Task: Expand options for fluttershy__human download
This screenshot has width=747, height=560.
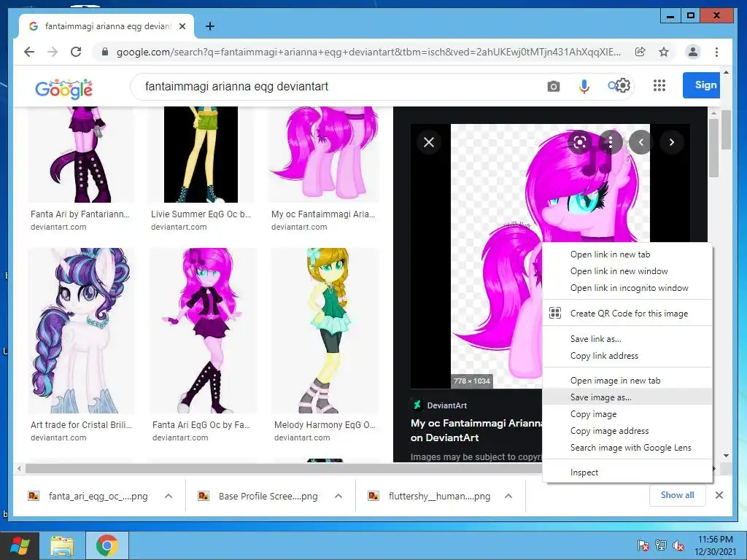Action: tap(508, 496)
